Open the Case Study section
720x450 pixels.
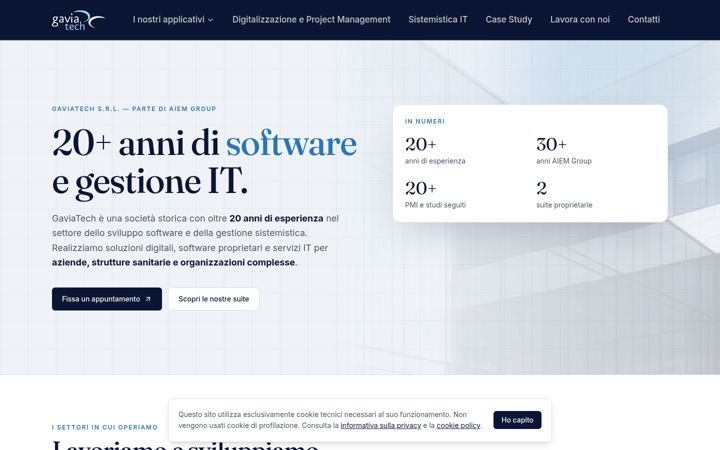point(509,20)
